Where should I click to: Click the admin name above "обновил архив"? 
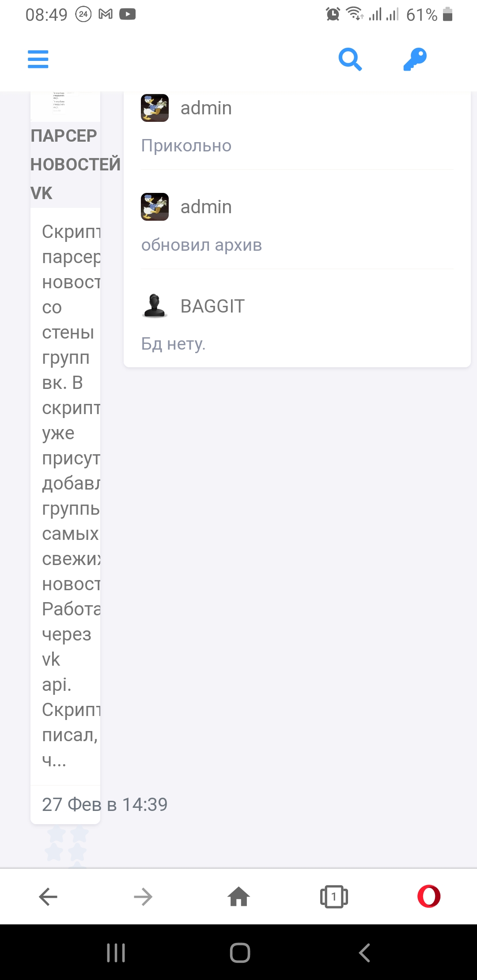206,207
